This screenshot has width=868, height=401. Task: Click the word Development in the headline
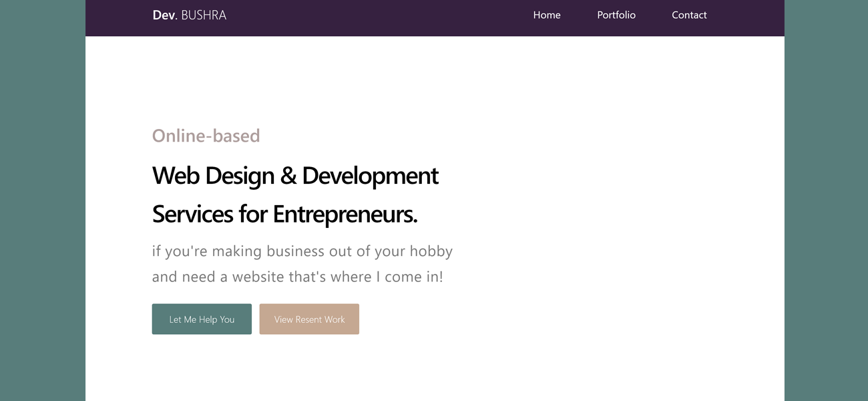pyautogui.click(x=370, y=176)
